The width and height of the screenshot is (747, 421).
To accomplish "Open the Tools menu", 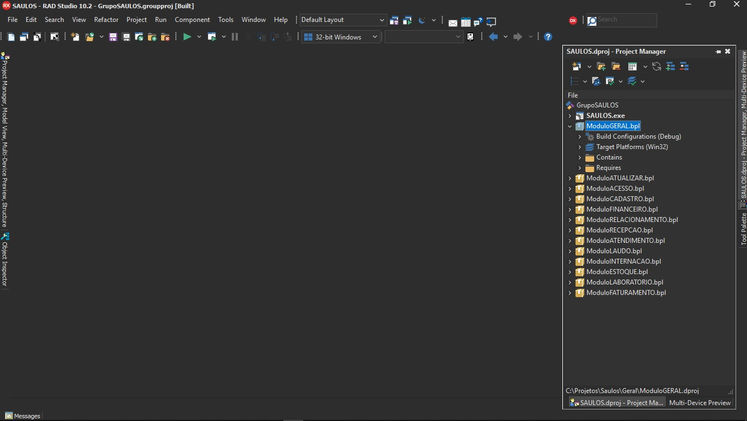I will pyautogui.click(x=225, y=20).
